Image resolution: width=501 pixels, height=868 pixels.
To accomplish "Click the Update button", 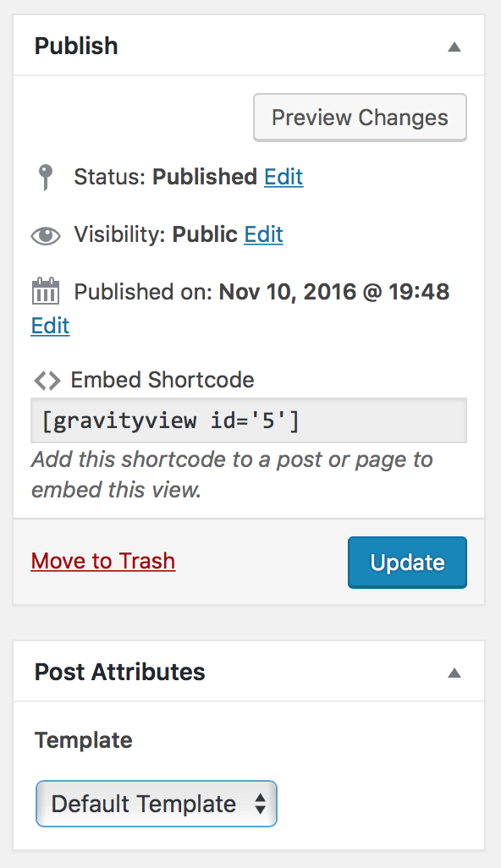I will [407, 562].
